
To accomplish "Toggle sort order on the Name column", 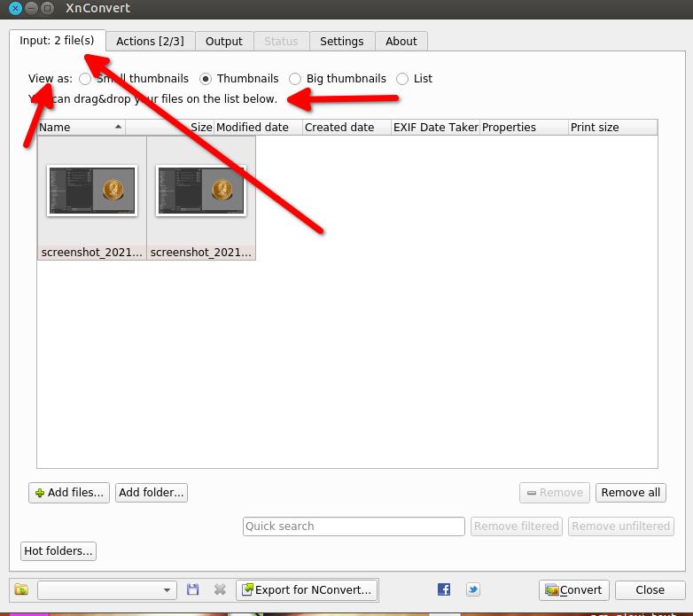I will (x=82, y=128).
